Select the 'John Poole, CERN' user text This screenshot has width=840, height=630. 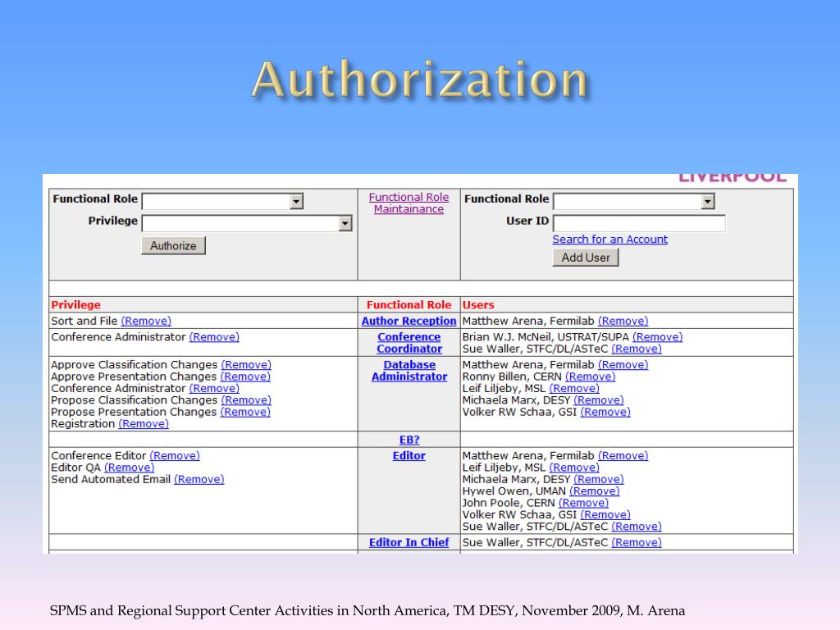tap(509, 503)
